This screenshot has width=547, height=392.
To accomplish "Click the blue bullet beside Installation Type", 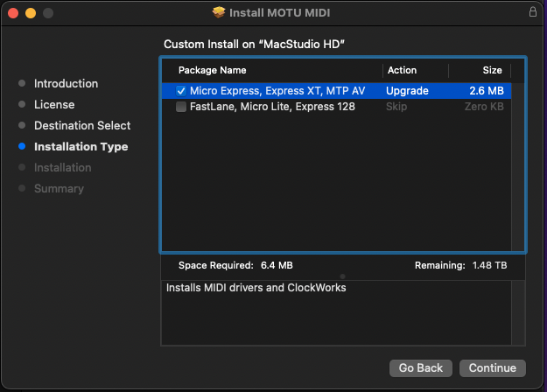I will click(22, 146).
